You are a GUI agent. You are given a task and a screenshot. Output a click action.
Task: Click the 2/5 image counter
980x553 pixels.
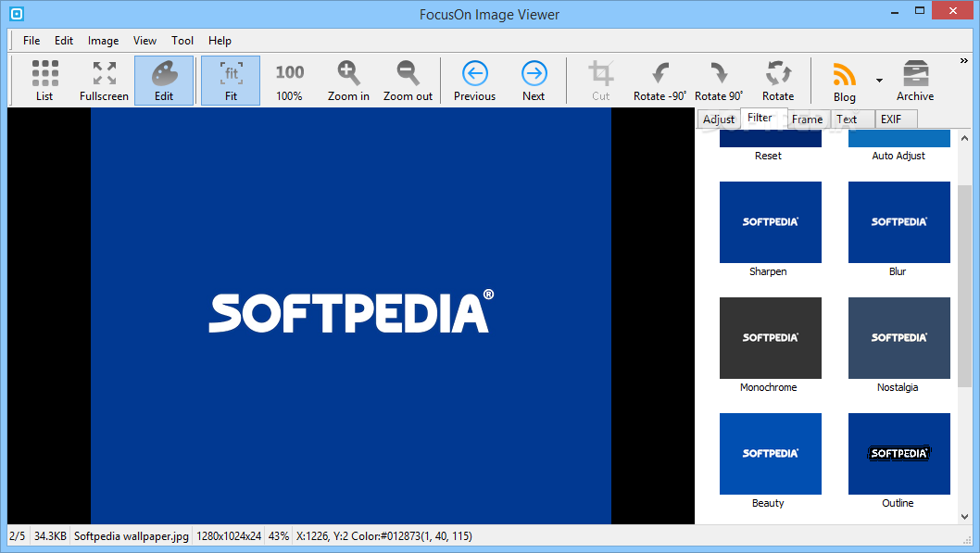[x=18, y=536]
